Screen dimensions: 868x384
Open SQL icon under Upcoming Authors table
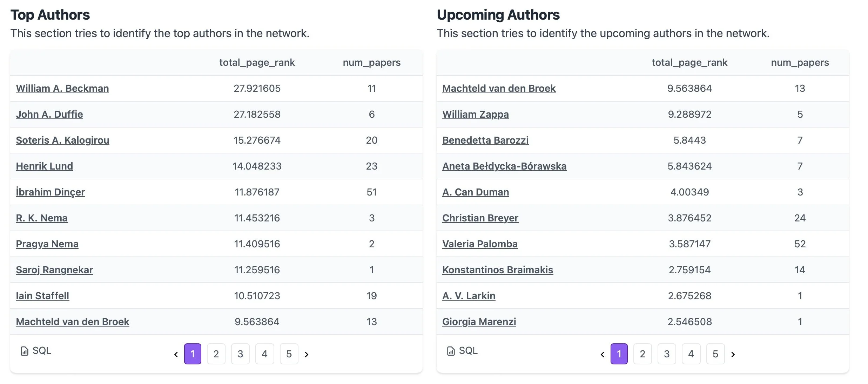click(x=451, y=351)
